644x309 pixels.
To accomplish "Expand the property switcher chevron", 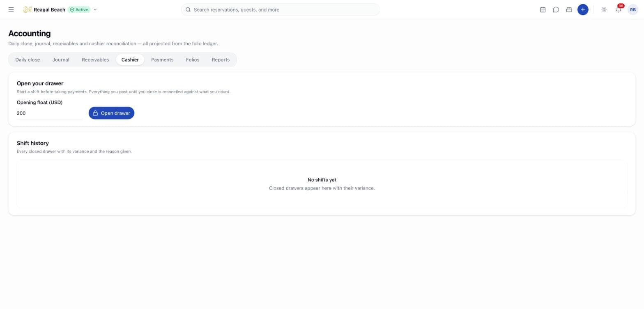I will coord(95,9).
